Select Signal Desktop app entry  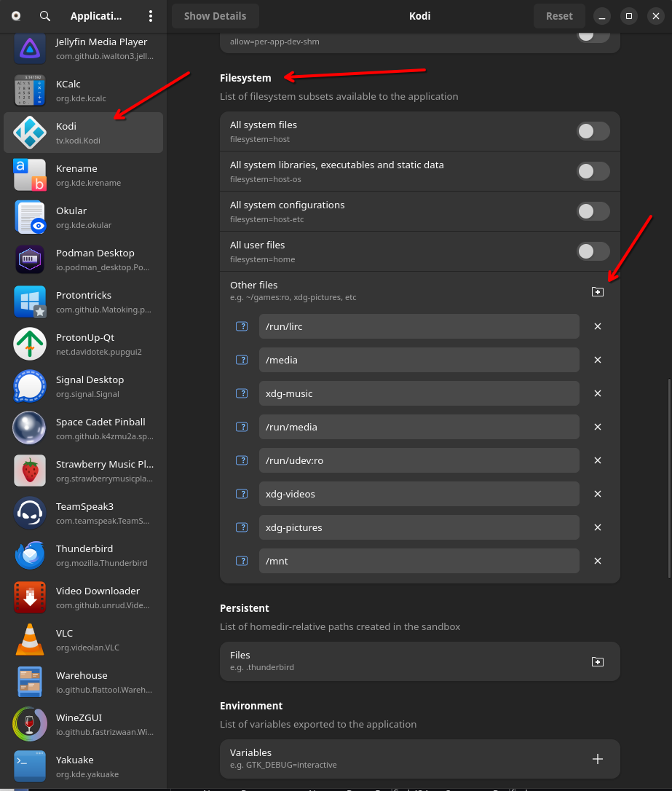point(83,387)
